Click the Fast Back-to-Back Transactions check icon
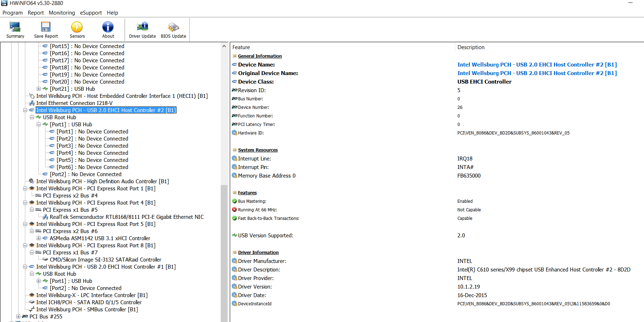 [235, 218]
